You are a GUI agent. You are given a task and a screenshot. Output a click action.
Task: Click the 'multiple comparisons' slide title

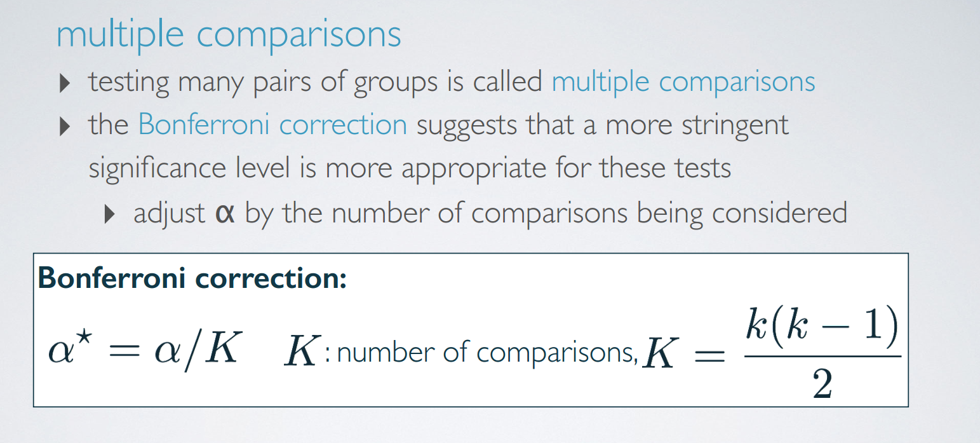[229, 34]
